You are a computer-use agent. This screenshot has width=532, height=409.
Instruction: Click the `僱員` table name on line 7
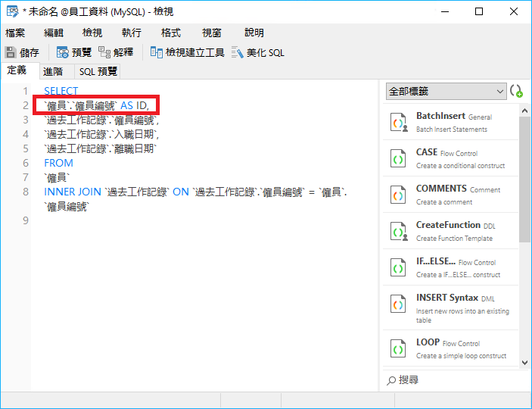pyautogui.click(x=57, y=178)
